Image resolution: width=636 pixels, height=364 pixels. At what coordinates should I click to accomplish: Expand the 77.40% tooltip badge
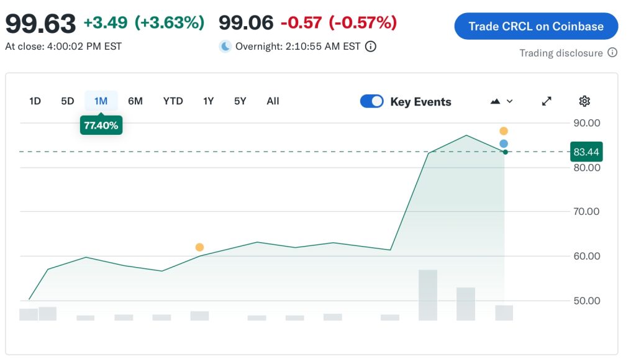tap(101, 125)
